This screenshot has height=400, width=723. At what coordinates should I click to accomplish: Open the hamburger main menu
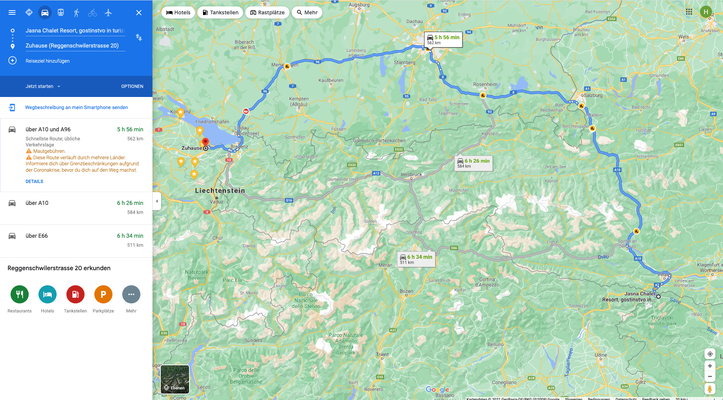click(12, 12)
